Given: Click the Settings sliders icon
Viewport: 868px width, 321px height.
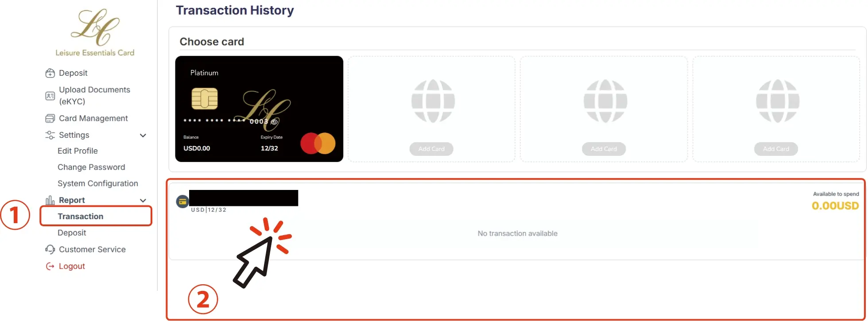Looking at the screenshot, I should pos(50,135).
